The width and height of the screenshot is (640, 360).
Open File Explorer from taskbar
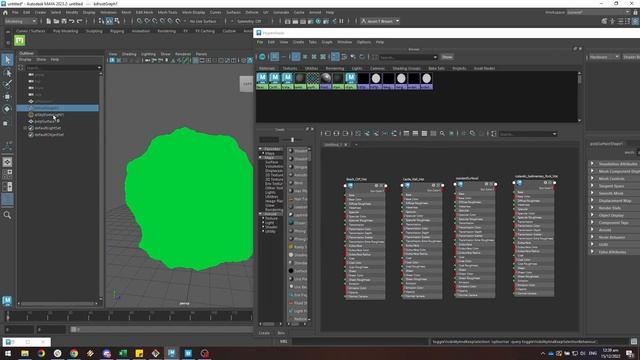click(25, 353)
